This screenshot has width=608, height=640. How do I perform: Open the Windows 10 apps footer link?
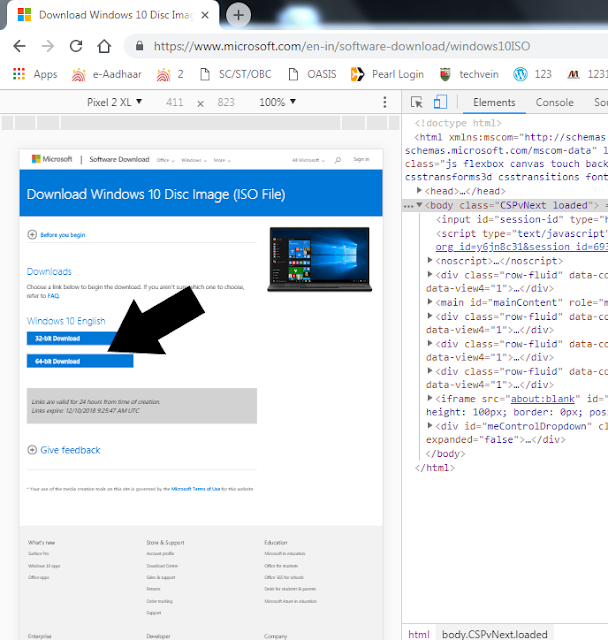pos(44,566)
